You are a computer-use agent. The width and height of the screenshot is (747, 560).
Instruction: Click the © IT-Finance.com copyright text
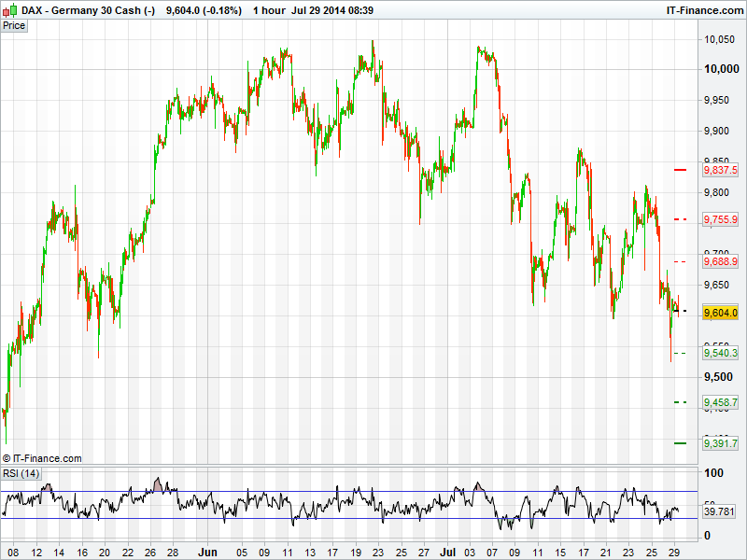42,458
